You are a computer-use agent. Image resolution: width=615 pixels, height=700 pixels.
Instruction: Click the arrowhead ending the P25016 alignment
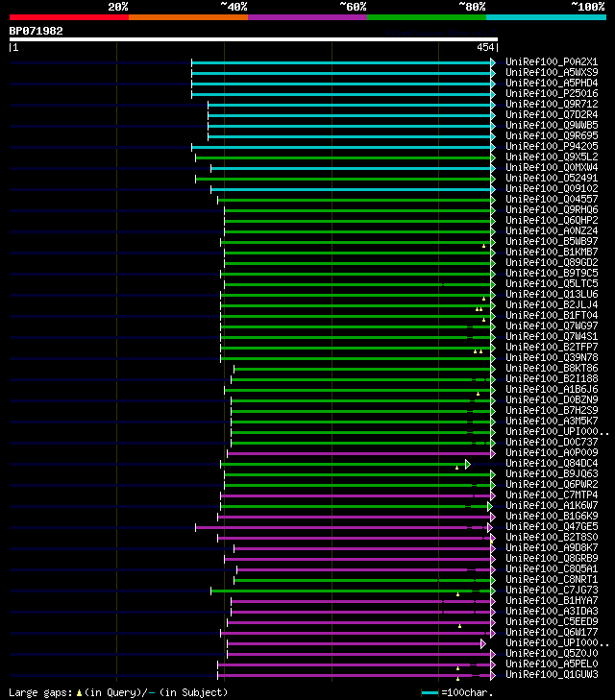493,94
